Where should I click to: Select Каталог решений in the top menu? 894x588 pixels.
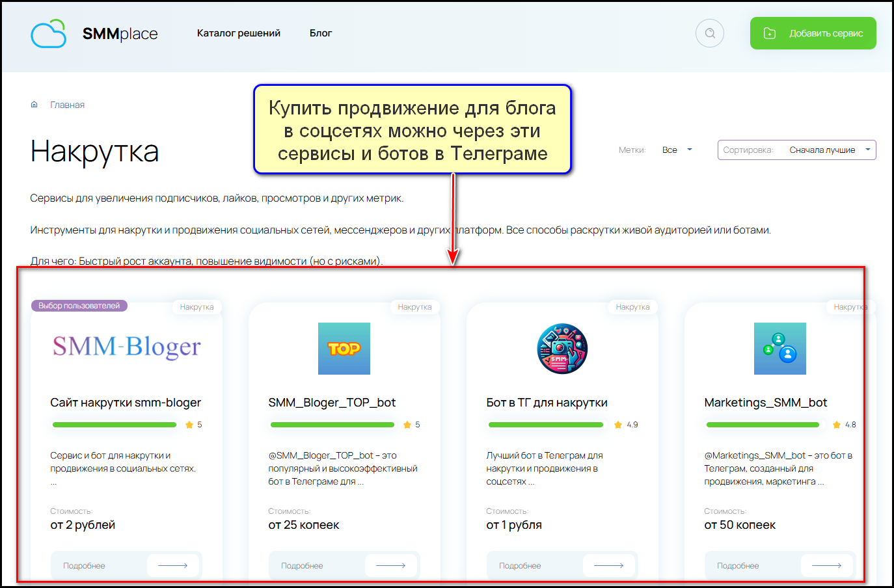(239, 33)
